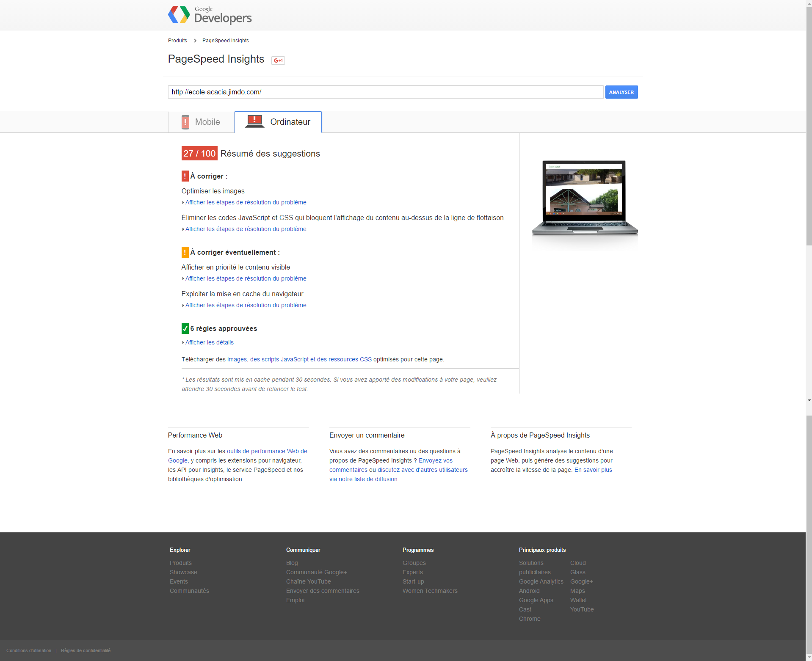
Task: Open footer Showcase link
Action: tap(183, 572)
